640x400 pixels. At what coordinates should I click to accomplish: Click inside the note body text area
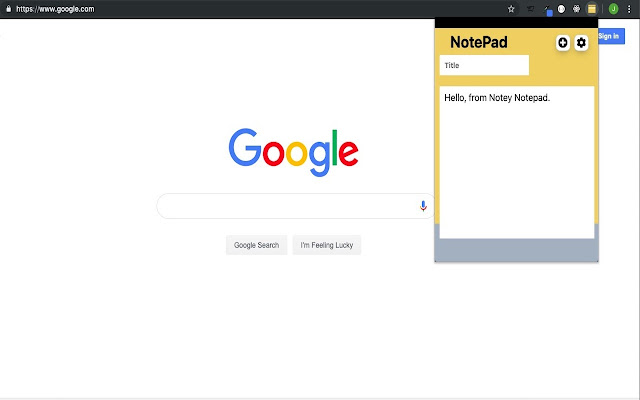click(517, 162)
